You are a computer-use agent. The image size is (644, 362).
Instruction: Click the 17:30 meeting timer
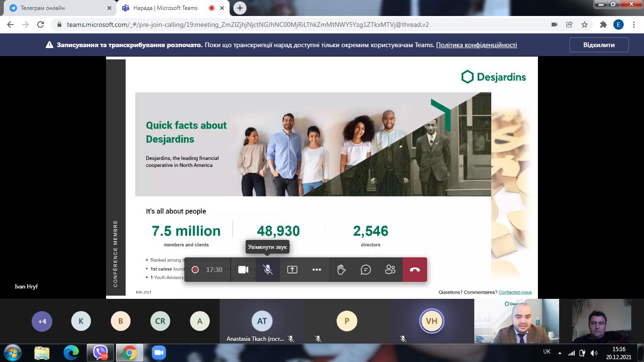(x=214, y=270)
